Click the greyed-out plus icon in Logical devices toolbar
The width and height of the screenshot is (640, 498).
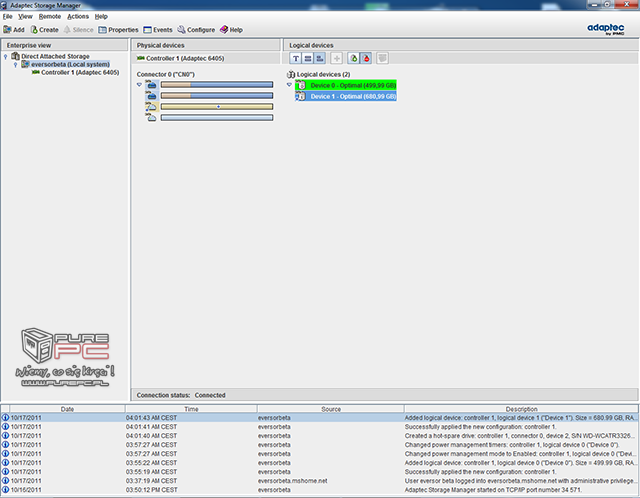tap(336, 58)
